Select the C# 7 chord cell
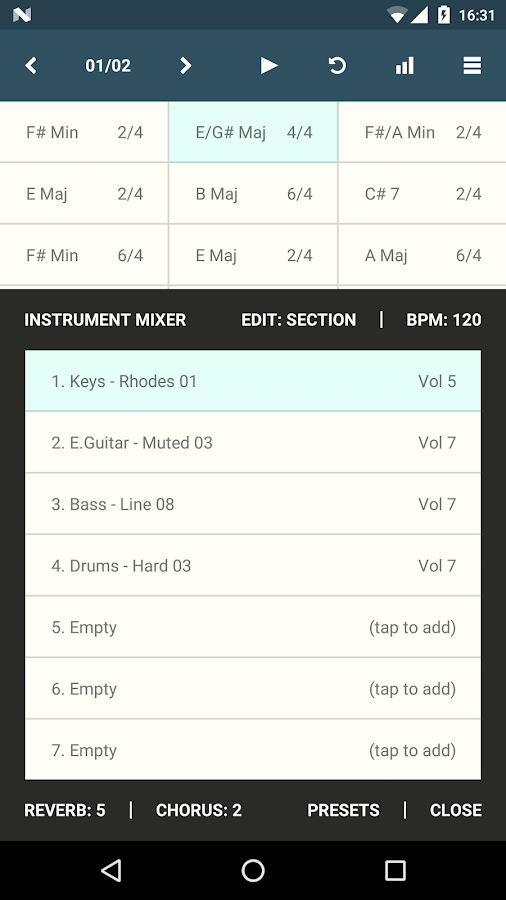This screenshot has height=900, width=506. coord(422,193)
